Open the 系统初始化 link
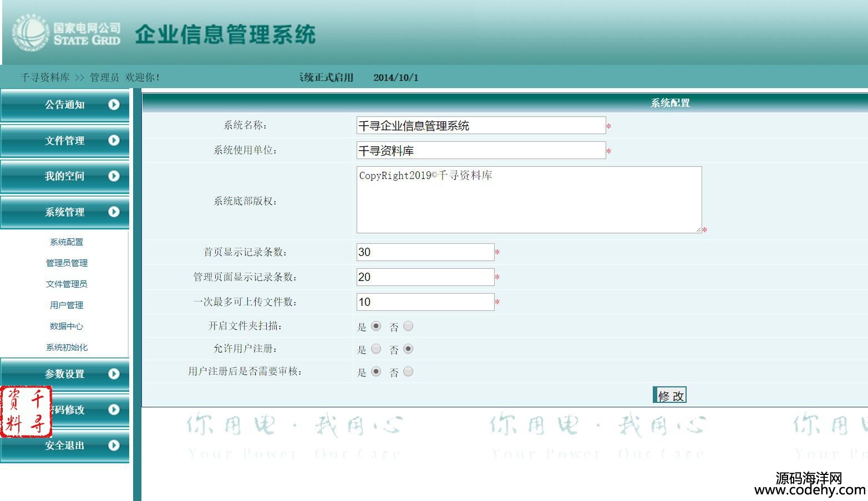 pyautogui.click(x=67, y=347)
